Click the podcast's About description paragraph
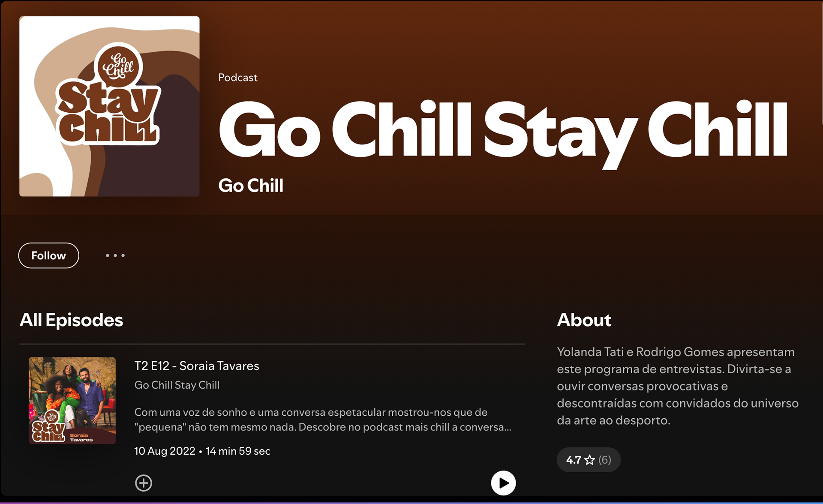The width and height of the screenshot is (823, 504). tap(678, 386)
